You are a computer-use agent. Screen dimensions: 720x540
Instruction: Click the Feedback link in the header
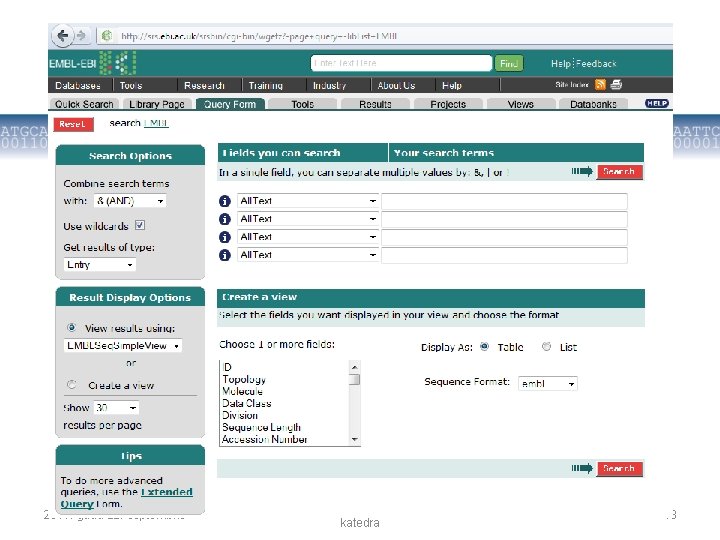click(596, 64)
